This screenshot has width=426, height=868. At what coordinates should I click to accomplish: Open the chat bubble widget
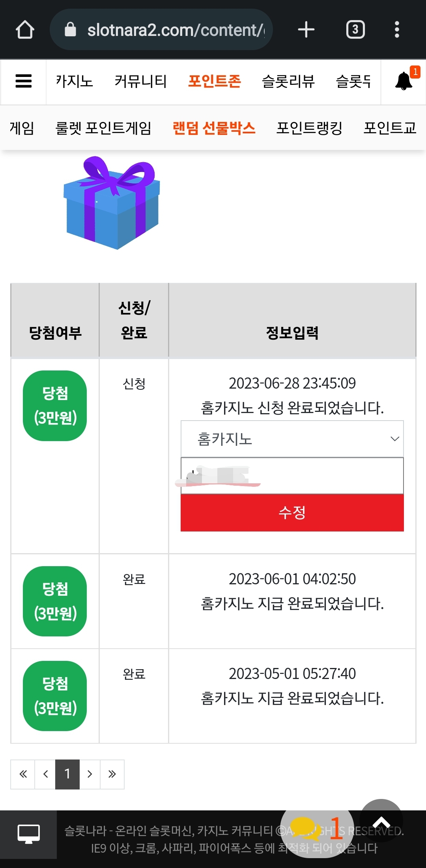point(317,828)
